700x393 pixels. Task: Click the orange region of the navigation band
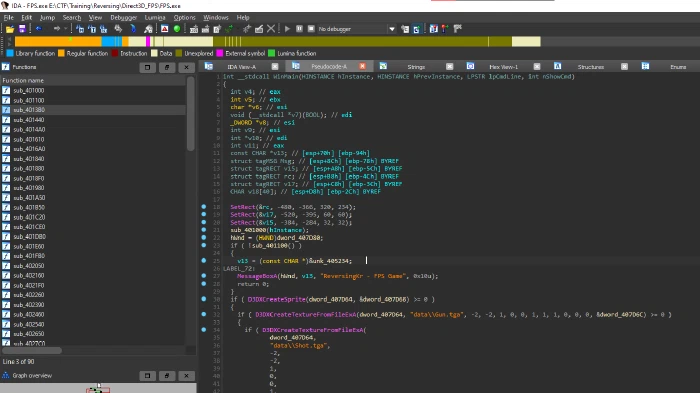click(58, 42)
